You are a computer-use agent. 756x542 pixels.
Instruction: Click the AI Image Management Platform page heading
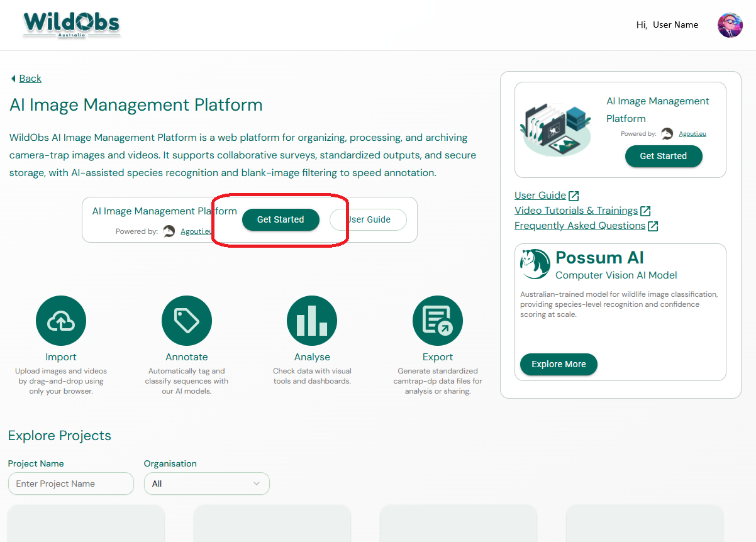[136, 105]
